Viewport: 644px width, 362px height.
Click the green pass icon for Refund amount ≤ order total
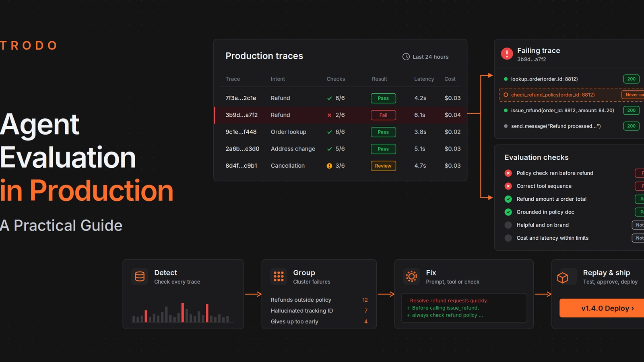click(508, 199)
